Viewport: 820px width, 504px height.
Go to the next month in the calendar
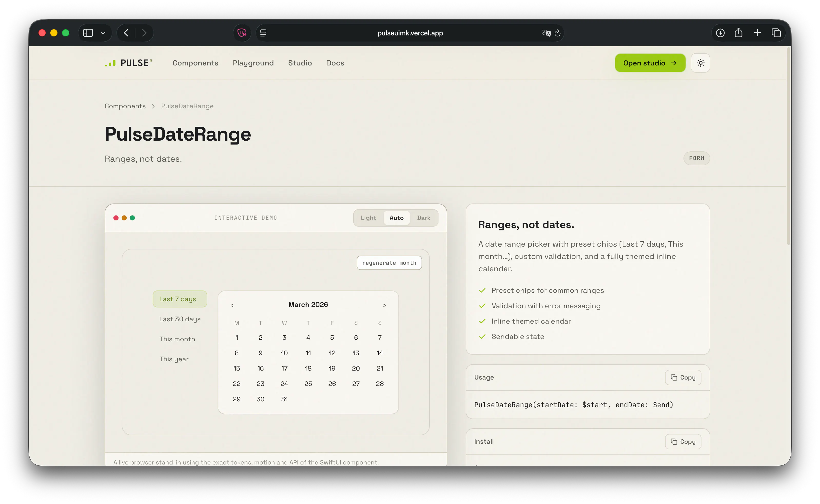[x=385, y=305]
